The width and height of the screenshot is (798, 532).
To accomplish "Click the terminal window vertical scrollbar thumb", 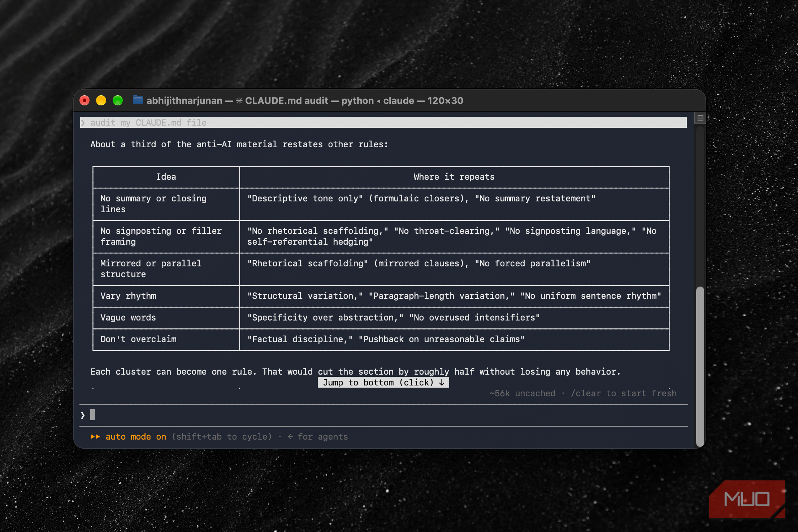I will [x=700, y=366].
